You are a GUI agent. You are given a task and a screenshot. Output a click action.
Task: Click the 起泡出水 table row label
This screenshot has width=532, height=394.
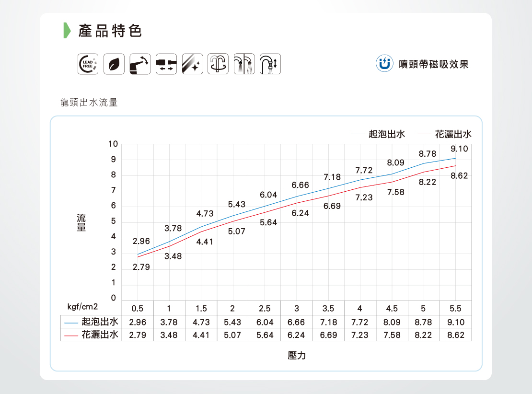(100, 322)
